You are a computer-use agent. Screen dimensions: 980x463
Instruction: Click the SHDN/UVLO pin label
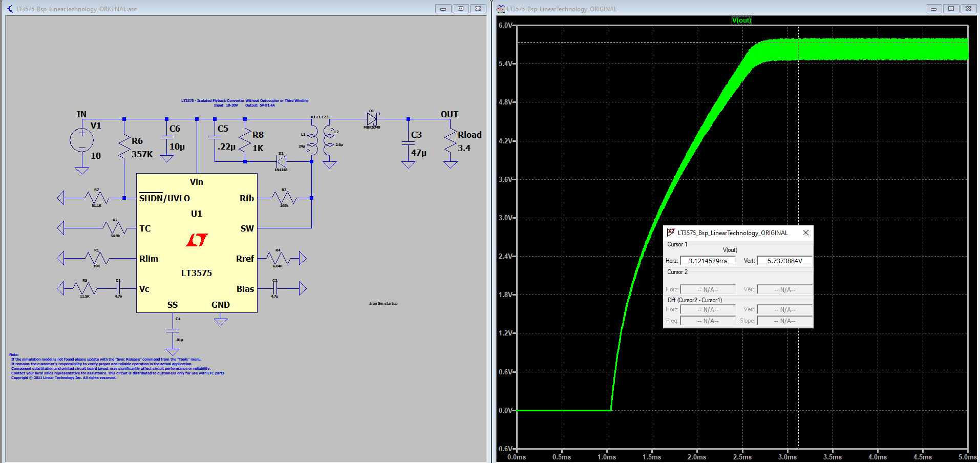click(x=164, y=198)
